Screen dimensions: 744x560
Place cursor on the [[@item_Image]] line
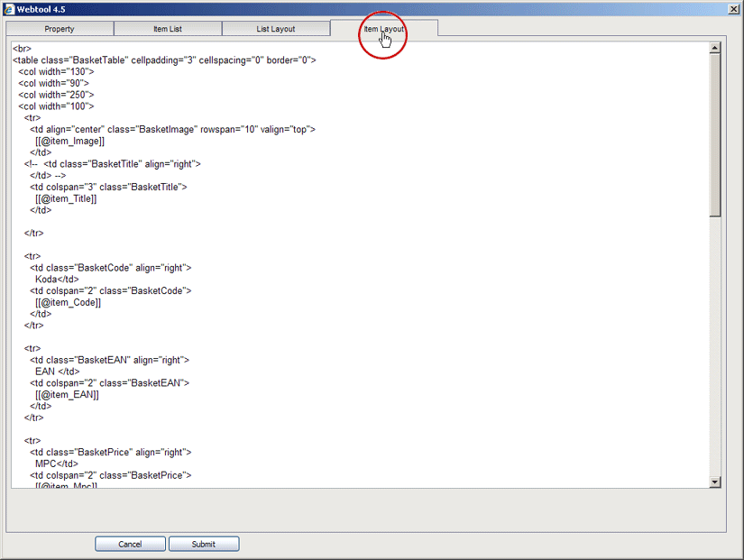[x=69, y=141]
